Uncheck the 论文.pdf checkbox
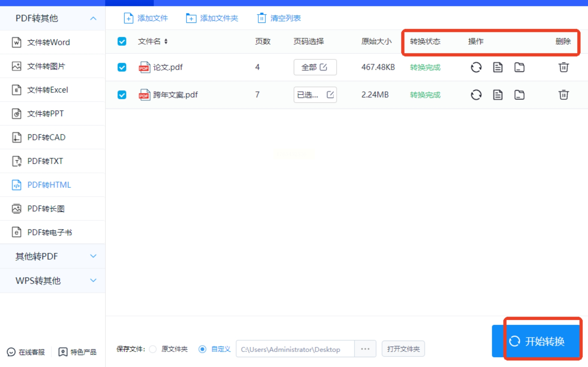The image size is (588, 367). click(122, 67)
